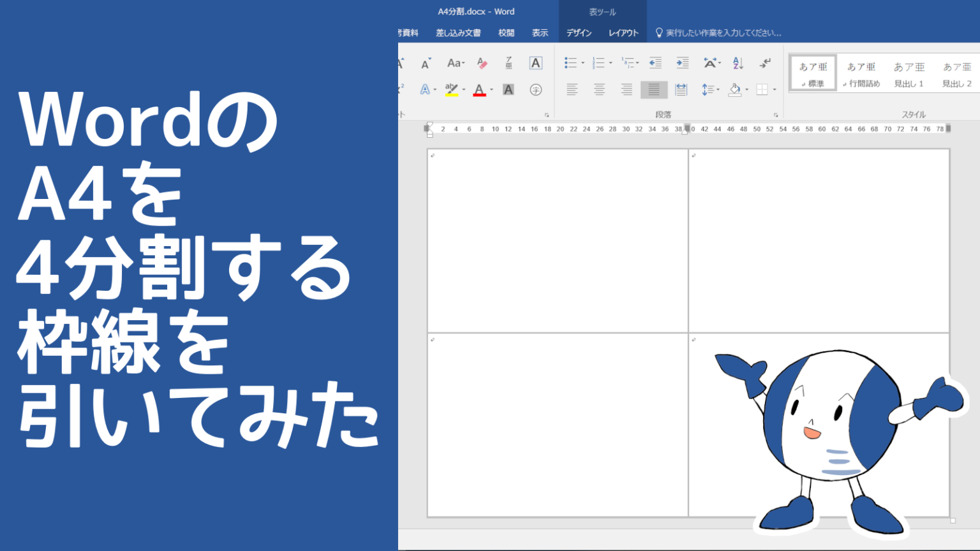Open the line spacing dropdown
980x551 pixels.
[708, 89]
